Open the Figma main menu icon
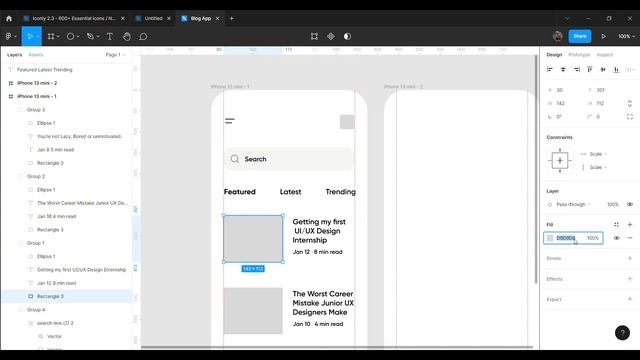The width and height of the screenshot is (640, 360). [9, 36]
